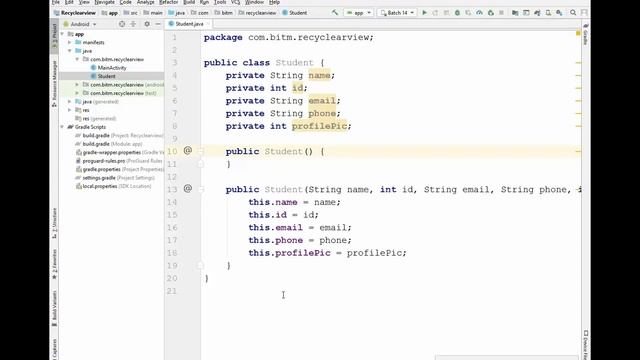
Task: Open the Navigate menu
Action: point(104,2)
